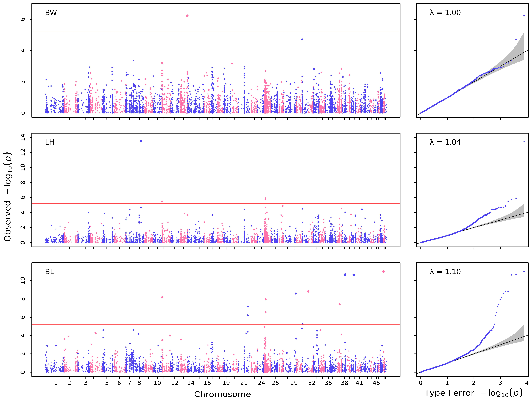
Task: Click the large blue point near 4.7 in BW plot
Action: coord(302,39)
